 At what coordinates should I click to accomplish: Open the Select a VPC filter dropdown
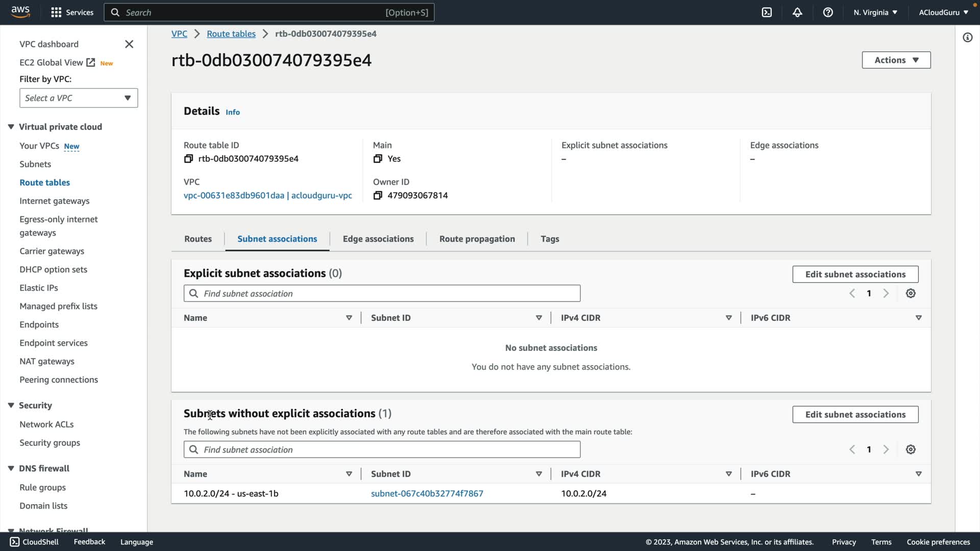click(79, 98)
